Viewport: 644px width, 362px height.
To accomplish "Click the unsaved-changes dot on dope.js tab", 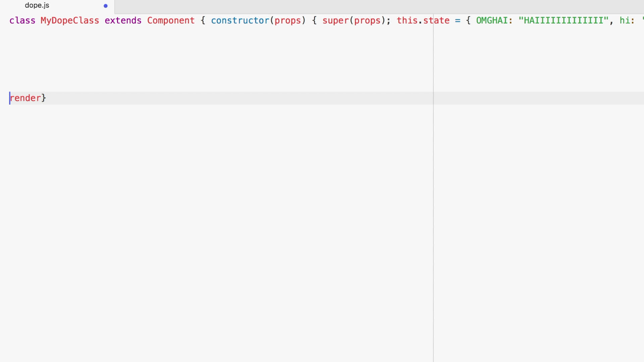I will [x=106, y=6].
